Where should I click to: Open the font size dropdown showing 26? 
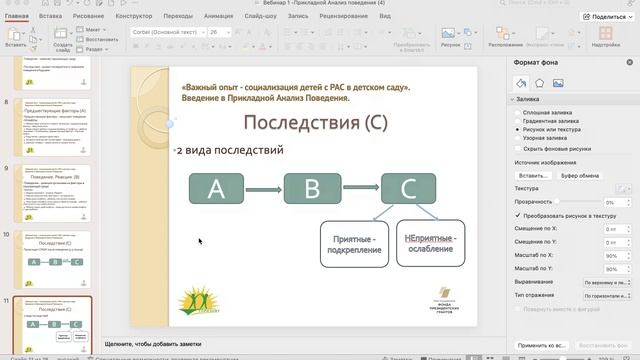[228, 32]
